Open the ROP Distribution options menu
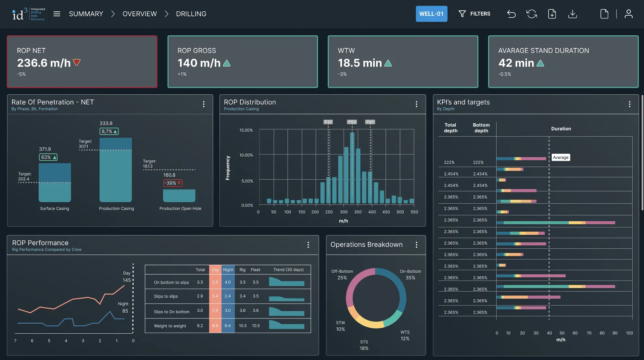This screenshot has width=644, height=360. click(x=417, y=104)
